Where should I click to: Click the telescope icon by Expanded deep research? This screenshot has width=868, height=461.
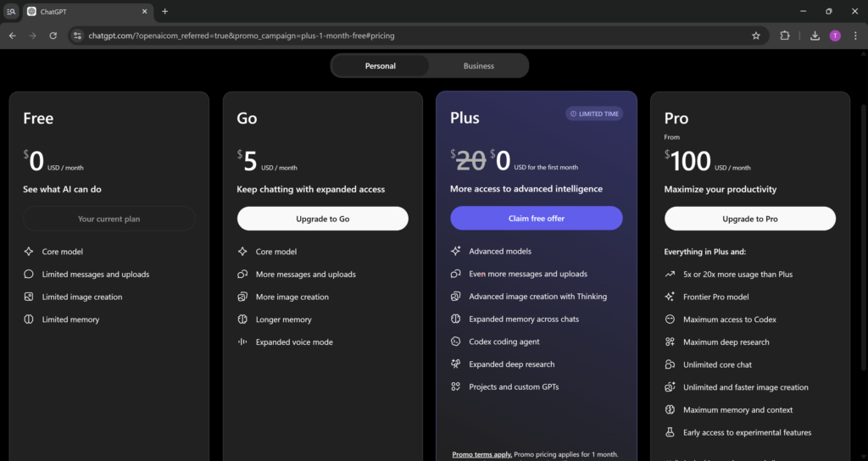[455, 364]
